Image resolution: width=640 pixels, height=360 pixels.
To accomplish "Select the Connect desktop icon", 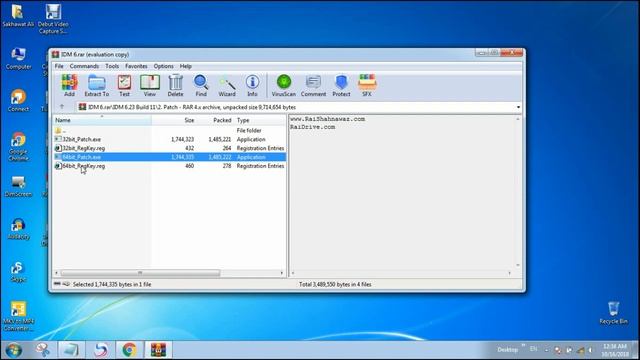I will [18, 100].
